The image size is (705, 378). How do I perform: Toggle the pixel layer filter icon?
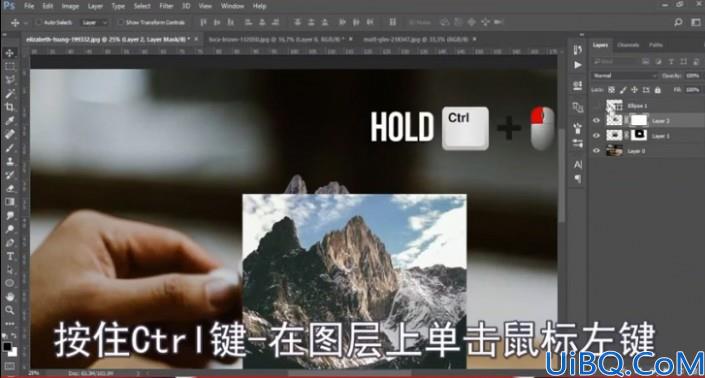click(x=646, y=61)
